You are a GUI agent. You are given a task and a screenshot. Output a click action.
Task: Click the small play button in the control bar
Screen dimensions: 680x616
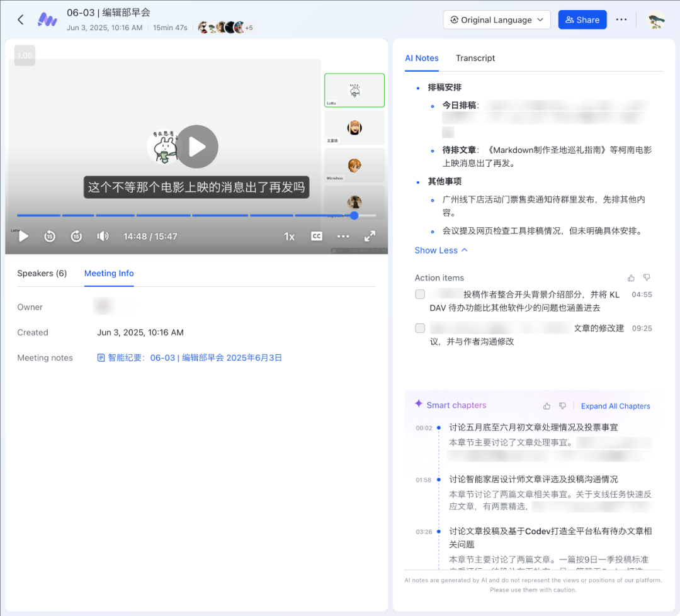click(23, 236)
